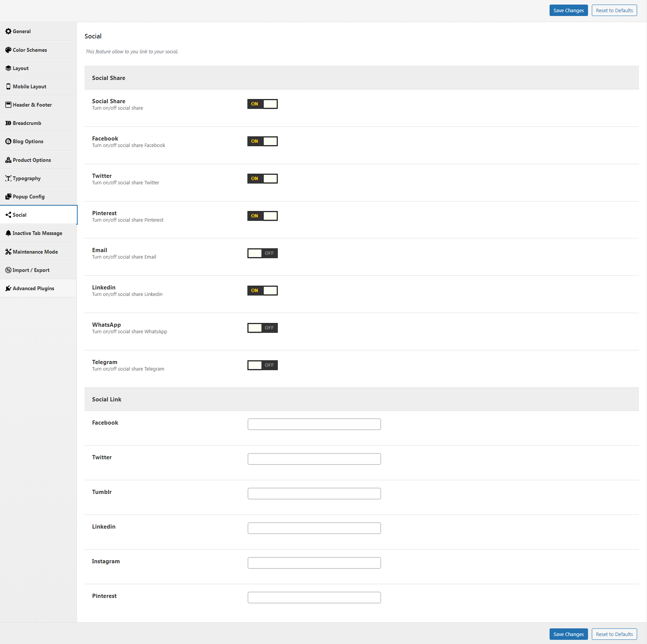Click the top Save Changes button
Screen dimensions: 647x644
tap(568, 10)
